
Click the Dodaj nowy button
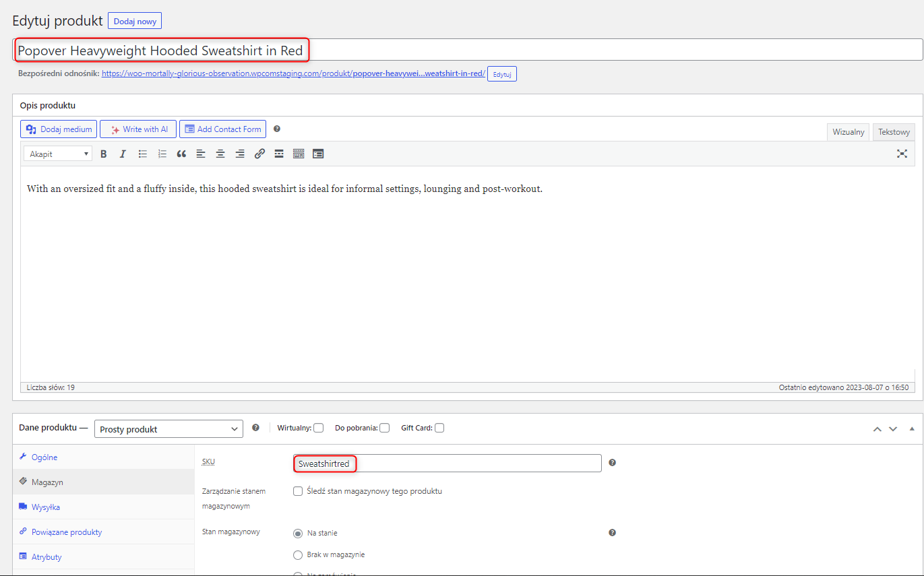135,22
